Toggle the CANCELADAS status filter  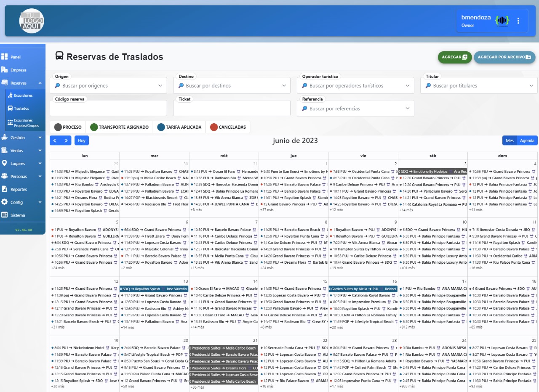point(228,127)
